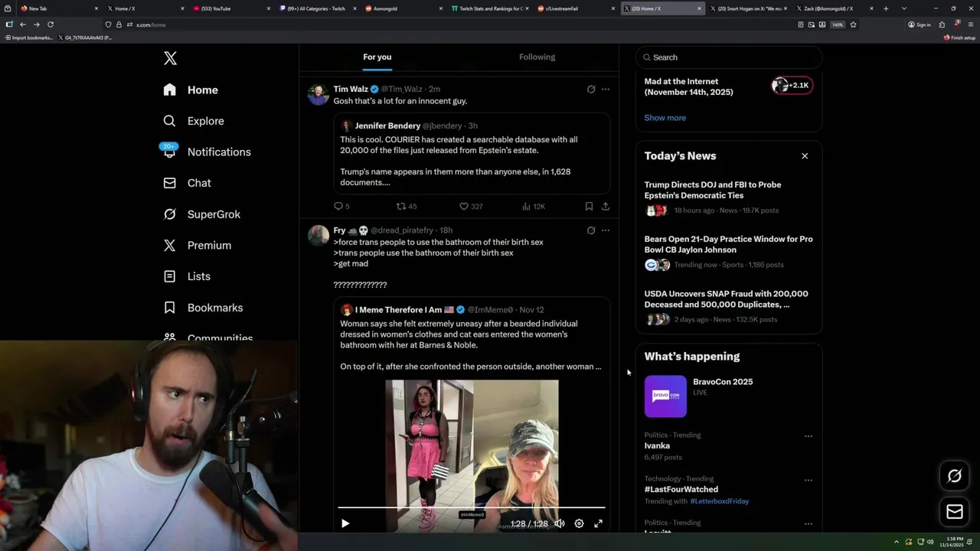Click the X logo in sidebar

pyautogui.click(x=170, y=58)
